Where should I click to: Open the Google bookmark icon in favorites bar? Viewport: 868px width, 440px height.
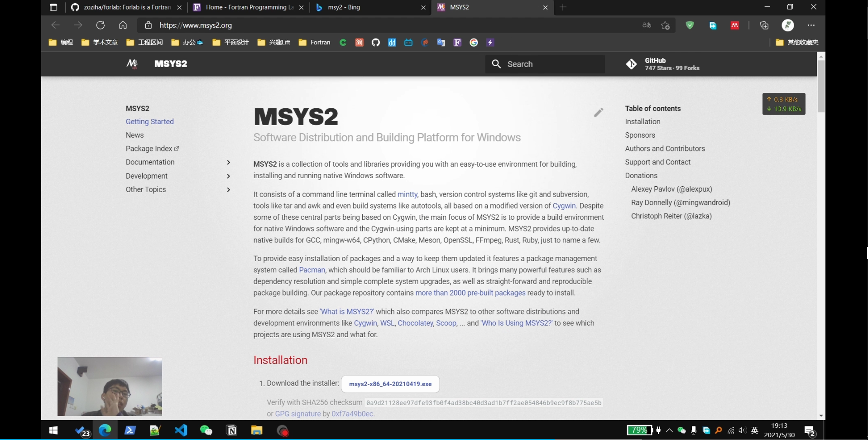tap(474, 43)
